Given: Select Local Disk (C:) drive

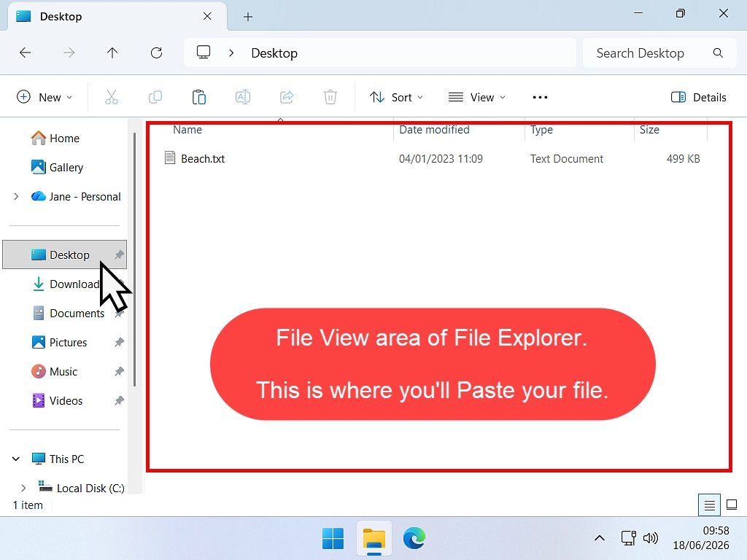Looking at the screenshot, I should pyautogui.click(x=81, y=488).
